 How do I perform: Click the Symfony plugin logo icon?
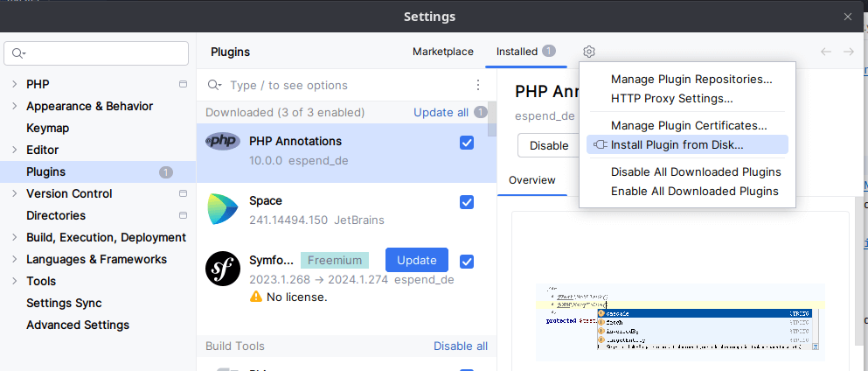click(x=223, y=269)
